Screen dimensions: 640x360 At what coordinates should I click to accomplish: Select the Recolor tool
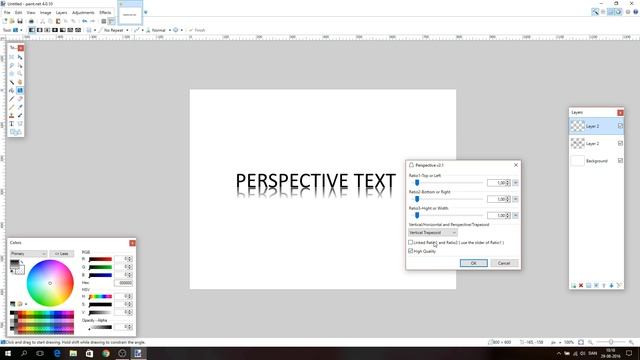point(20,116)
